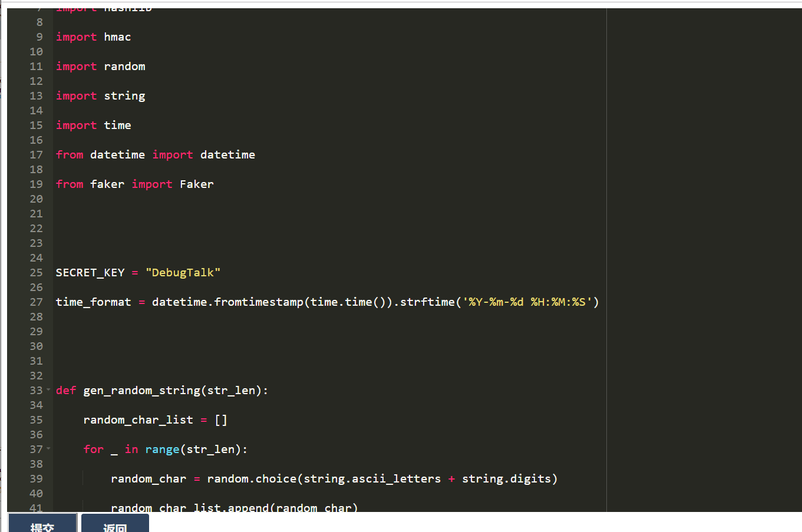802x532 pixels.
Task: Click 'import hmac' on line 9
Action: pyautogui.click(x=94, y=37)
